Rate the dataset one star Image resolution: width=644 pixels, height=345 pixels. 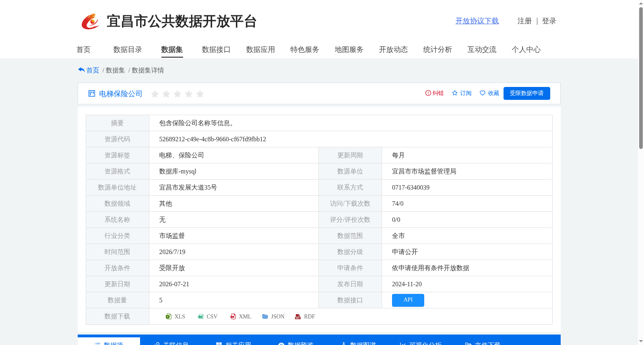click(x=155, y=94)
